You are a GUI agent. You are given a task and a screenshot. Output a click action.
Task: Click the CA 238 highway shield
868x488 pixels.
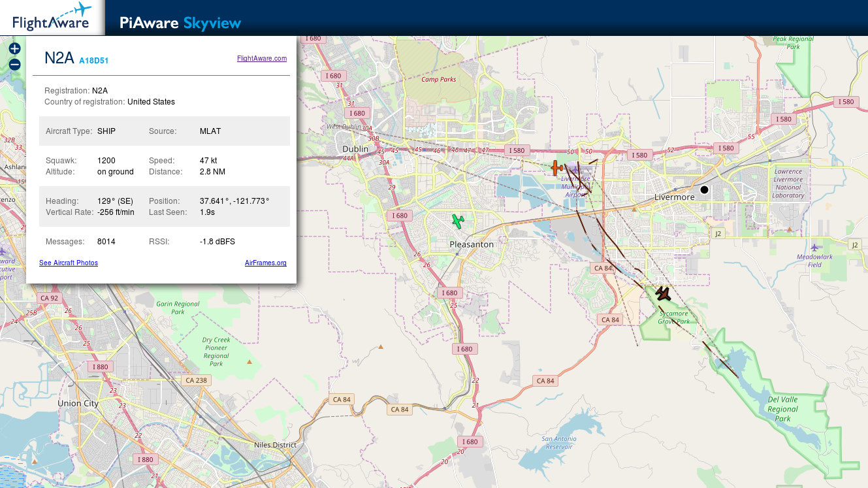click(196, 380)
